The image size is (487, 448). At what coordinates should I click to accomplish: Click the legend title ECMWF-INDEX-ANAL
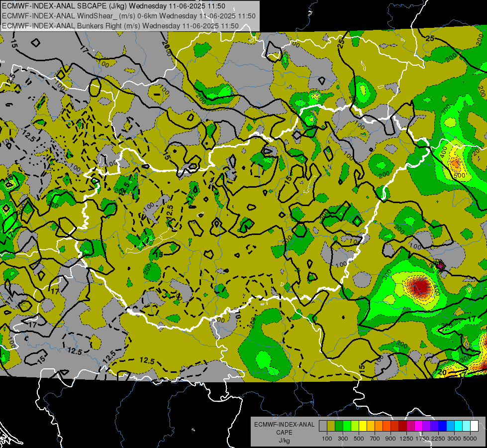click(284, 425)
